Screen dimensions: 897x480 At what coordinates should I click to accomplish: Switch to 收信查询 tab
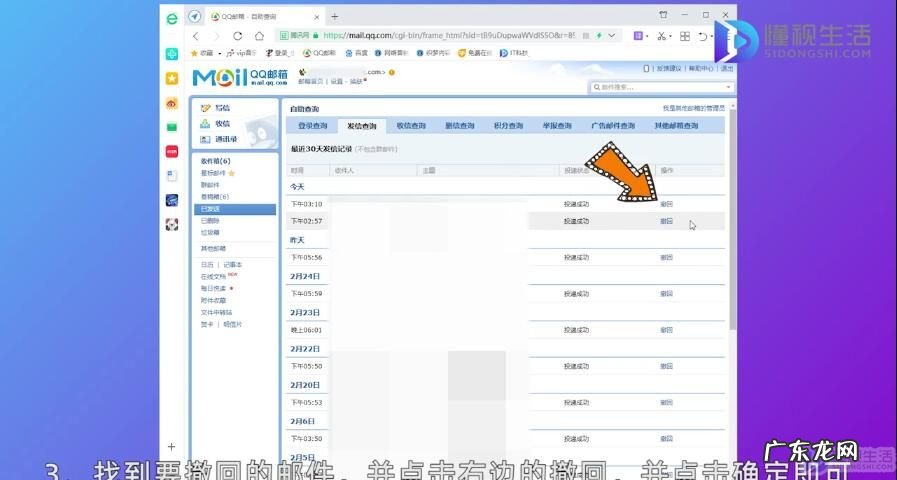[x=411, y=126]
